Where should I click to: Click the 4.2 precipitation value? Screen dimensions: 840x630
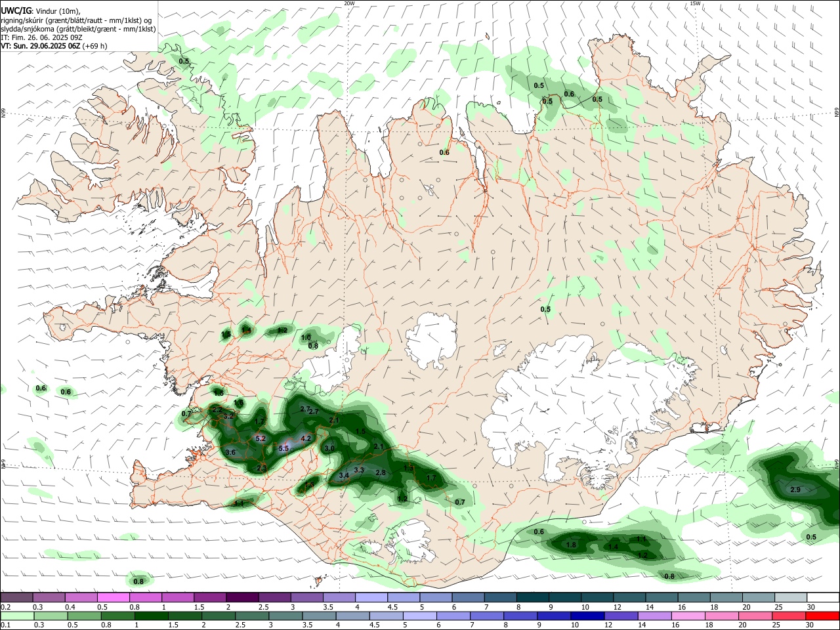pyautogui.click(x=306, y=438)
